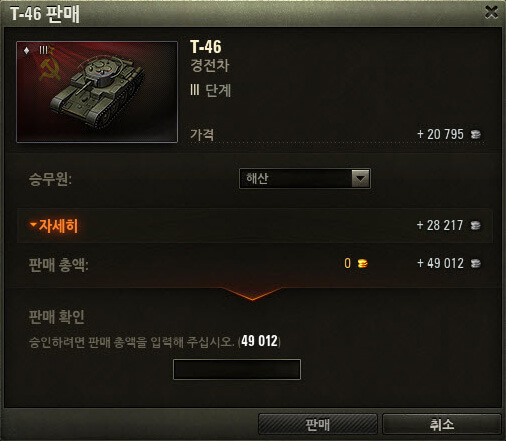Image resolution: width=506 pixels, height=441 pixels.
Task: Click the credits icon beside 49 012 total
Action: coord(476,263)
